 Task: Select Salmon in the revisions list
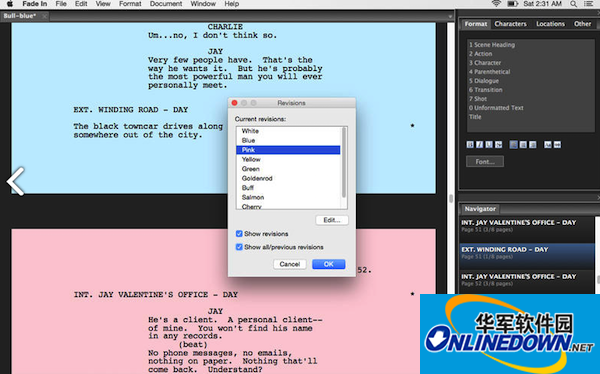point(288,197)
